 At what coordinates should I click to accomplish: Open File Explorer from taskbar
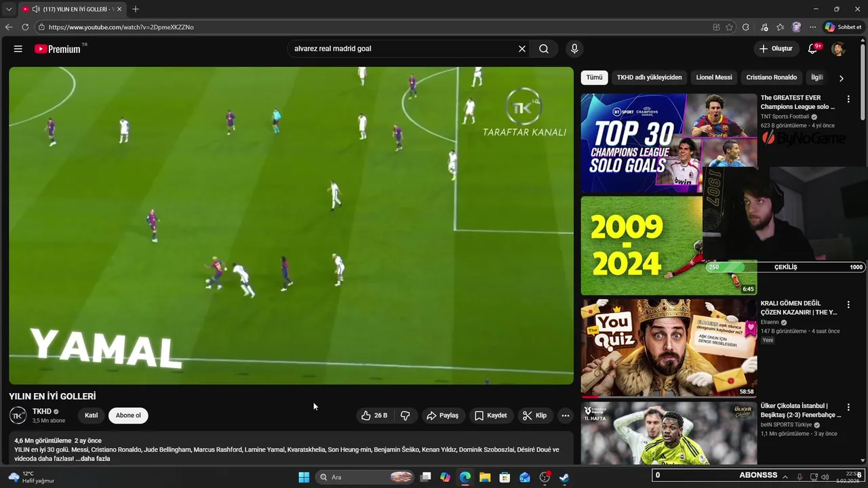click(x=485, y=477)
